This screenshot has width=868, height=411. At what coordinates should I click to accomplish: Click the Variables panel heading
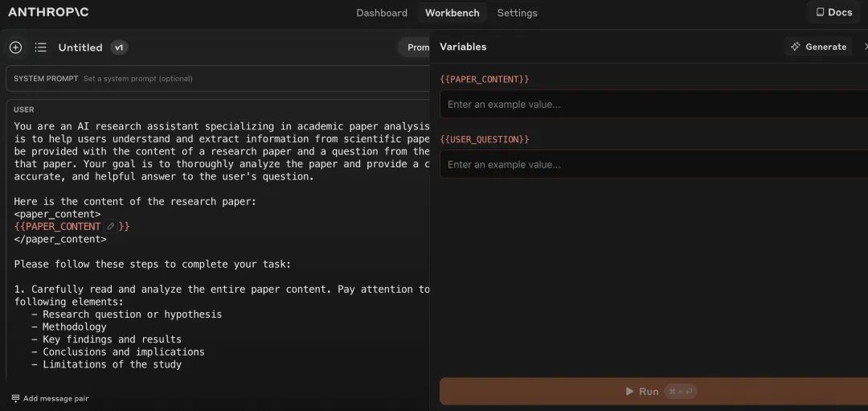coord(463,47)
